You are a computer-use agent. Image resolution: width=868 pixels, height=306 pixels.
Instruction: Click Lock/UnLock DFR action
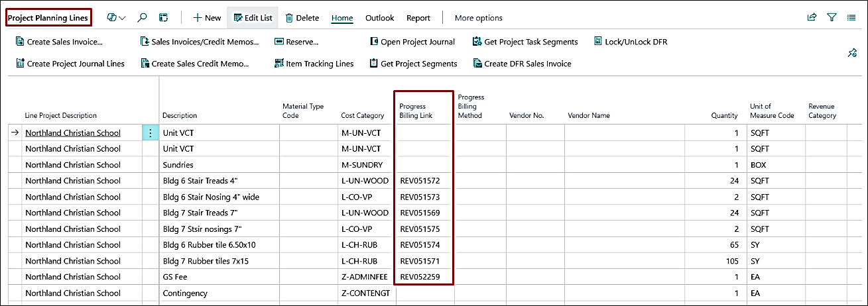click(631, 42)
